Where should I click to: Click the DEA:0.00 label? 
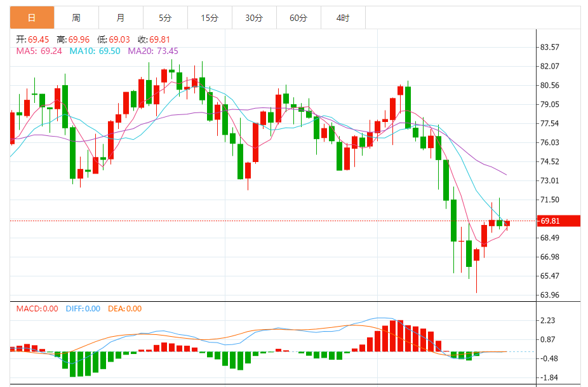125,309
